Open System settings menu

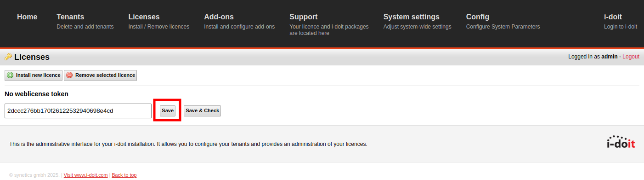[411, 17]
